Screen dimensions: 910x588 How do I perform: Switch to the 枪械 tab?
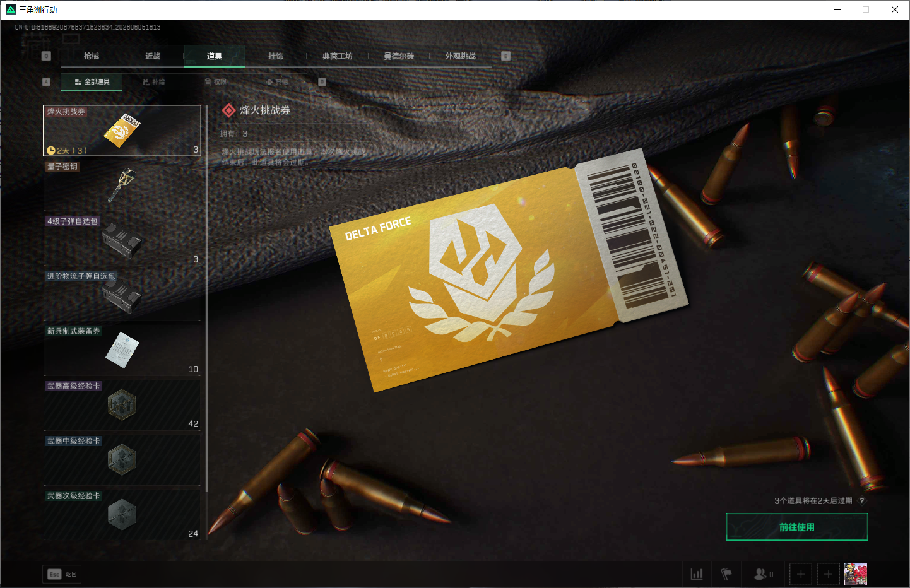coord(92,56)
